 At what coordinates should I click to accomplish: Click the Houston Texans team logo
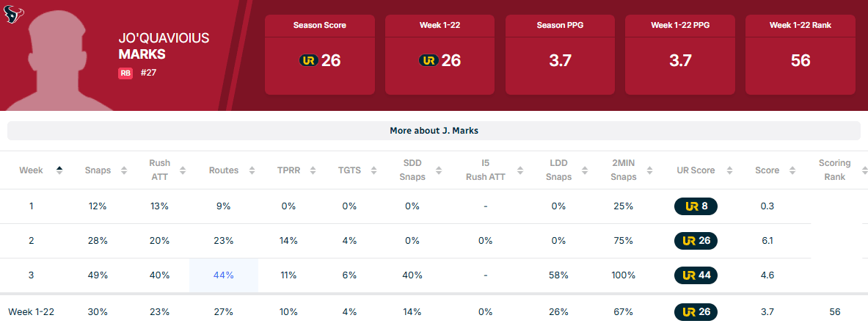point(15,13)
